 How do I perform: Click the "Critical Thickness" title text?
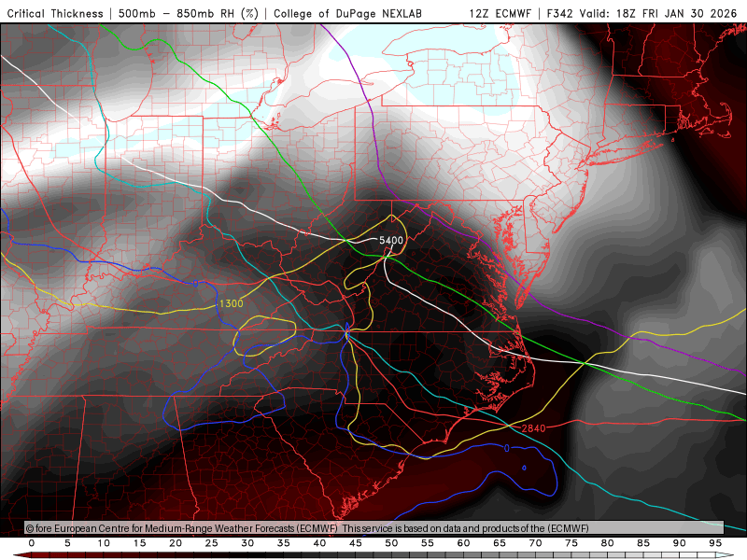(55, 13)
